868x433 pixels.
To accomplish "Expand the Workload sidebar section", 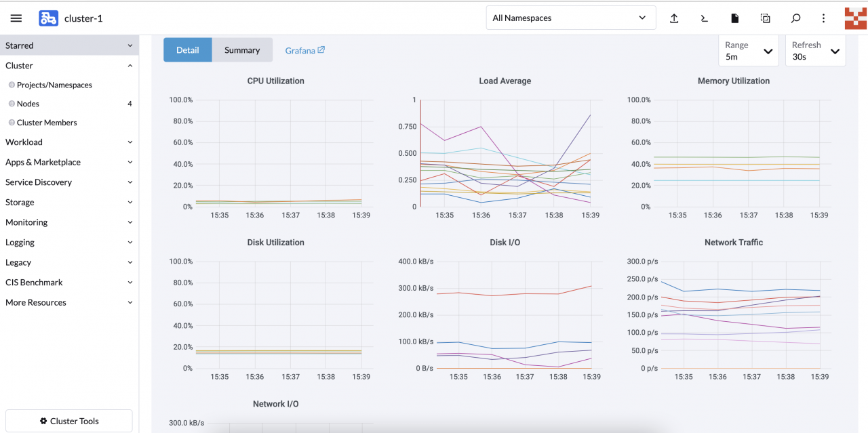I will click(68, 142).
